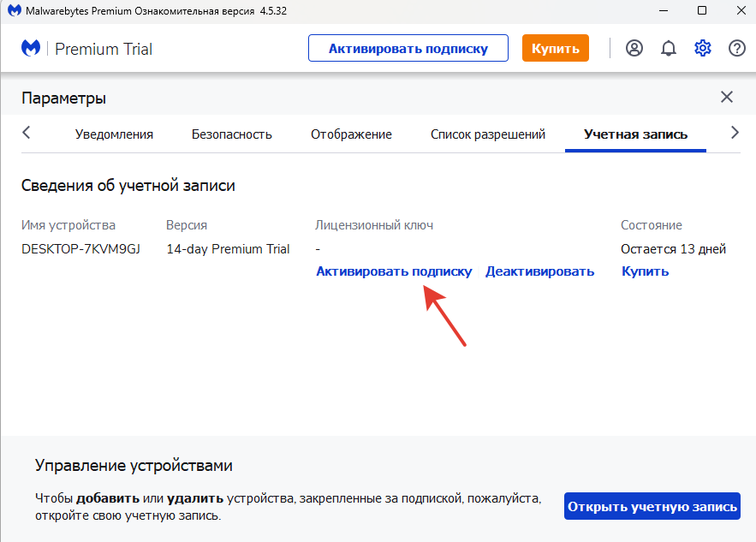Click the settings gear icon
Viewport: 756px width, 542px height.
point(703,48)
